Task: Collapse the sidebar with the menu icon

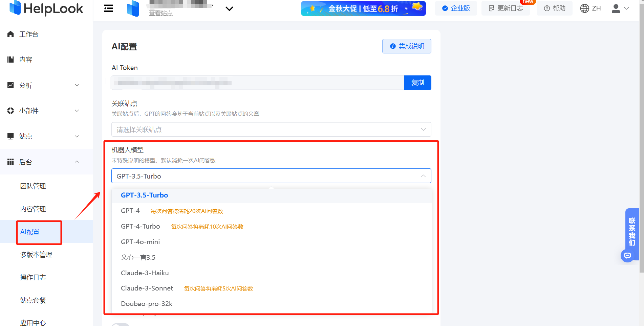Action: coord(108,8)
